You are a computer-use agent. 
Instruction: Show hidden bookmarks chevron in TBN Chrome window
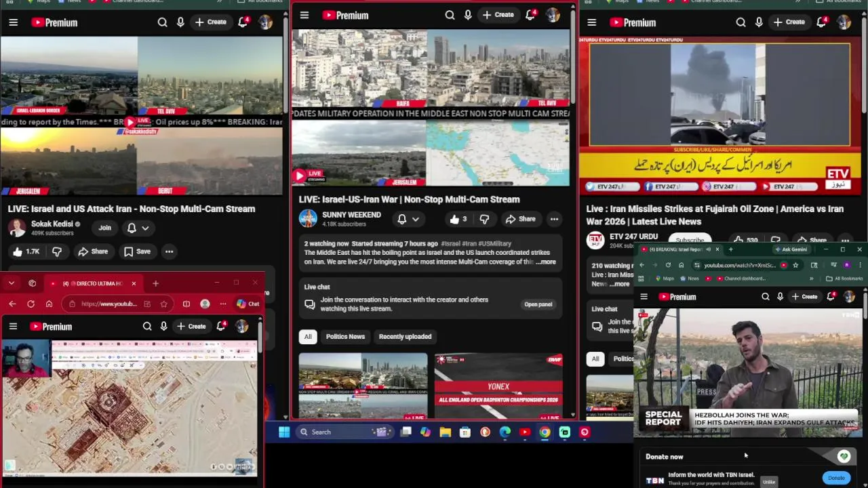pyautogui.click(x=811, y=279)
